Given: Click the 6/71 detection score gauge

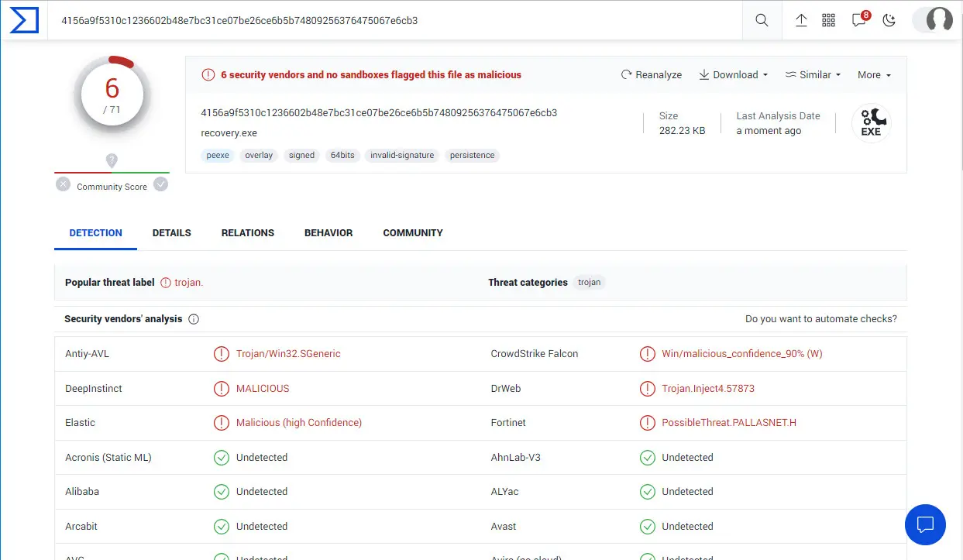Looking at the screenshot, I should (112, 96).
